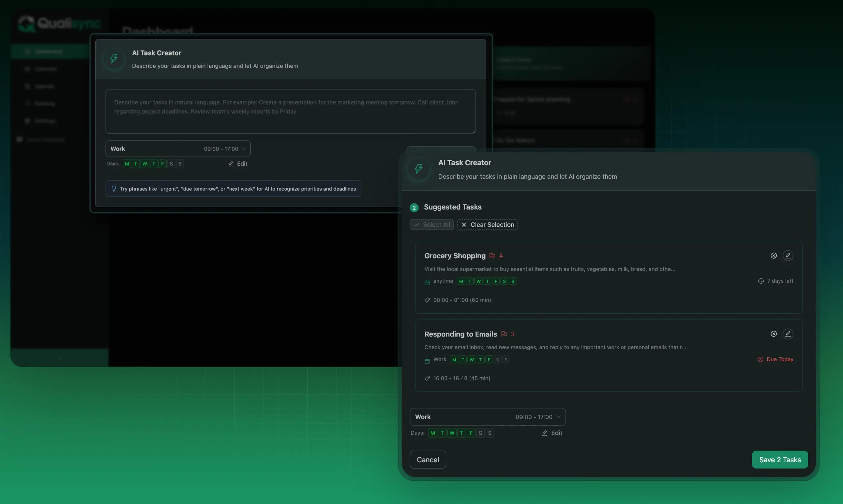The height and width of the screenshot is (504, 843).
Task: Remove the Grocery Shopping task with its circled X icon
Action: [x=774, y=255]
